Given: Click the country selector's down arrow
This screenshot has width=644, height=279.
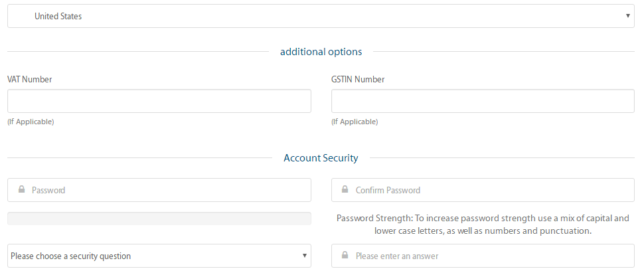Looking at the screenshot, I should [x=627, y=16].
